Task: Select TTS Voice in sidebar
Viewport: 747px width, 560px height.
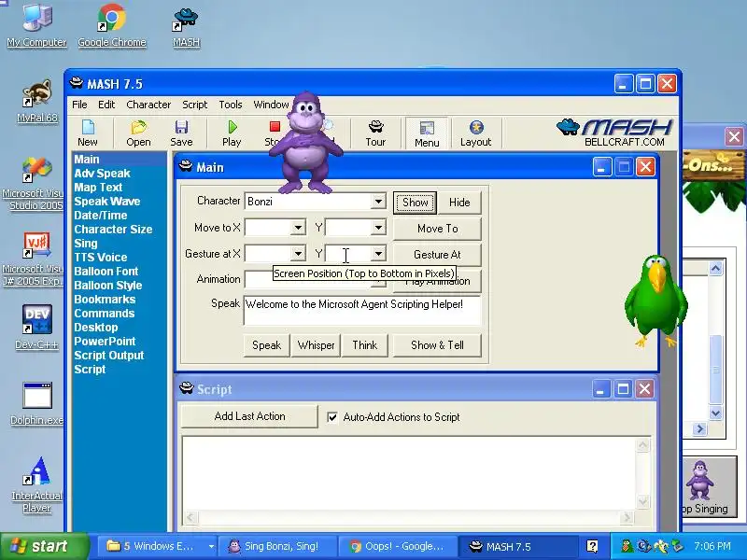Action: point(101,258)
